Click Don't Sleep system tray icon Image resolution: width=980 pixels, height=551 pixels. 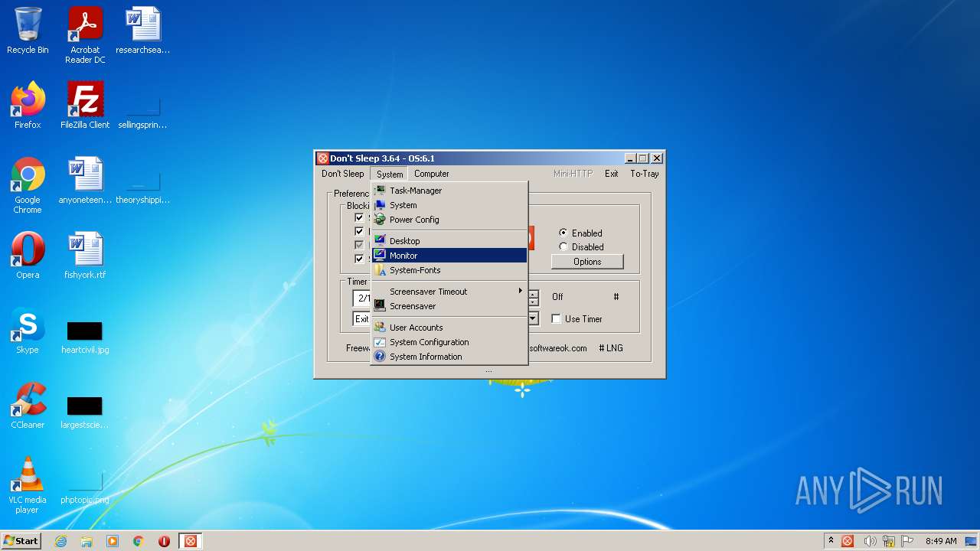(x=848, y=541)
